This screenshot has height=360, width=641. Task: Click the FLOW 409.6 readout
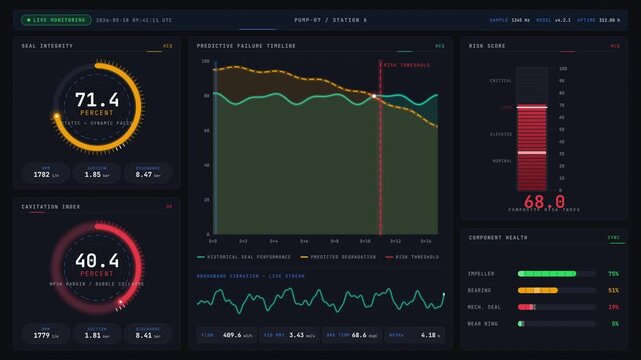(227, 335)
